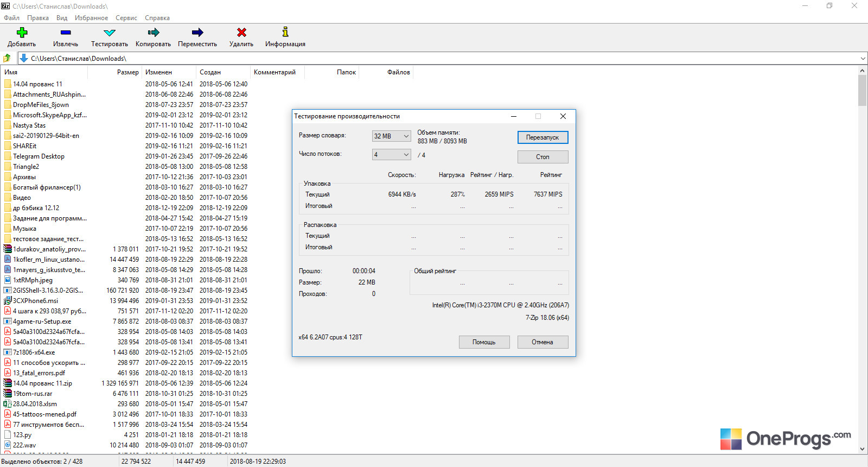Select the image icon of 1xtRMph.jpeg
Image resolution: width=868 pixels, height=467 pixels.
[x=8, y=280]
